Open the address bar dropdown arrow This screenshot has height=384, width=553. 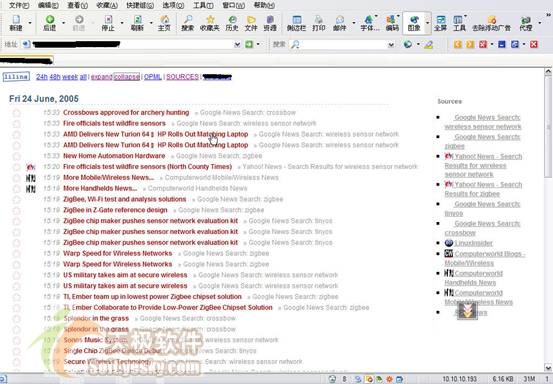pos(237,44)
